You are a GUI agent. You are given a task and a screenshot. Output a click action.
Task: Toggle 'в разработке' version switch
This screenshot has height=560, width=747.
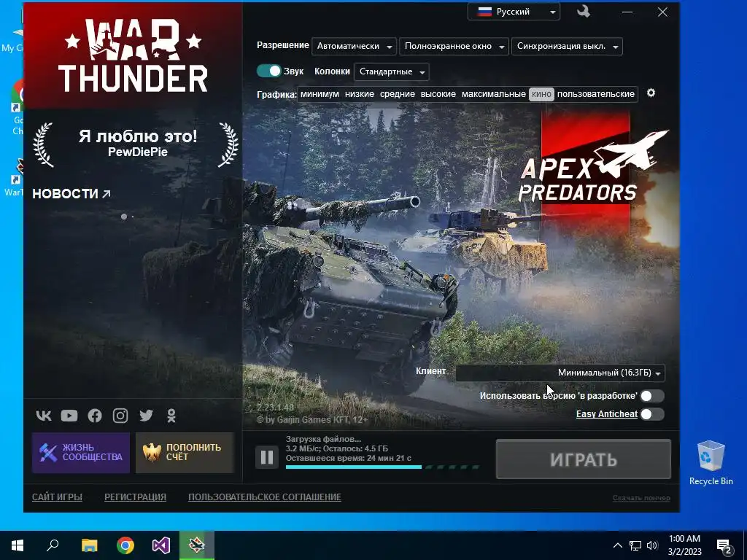[652, 396]
